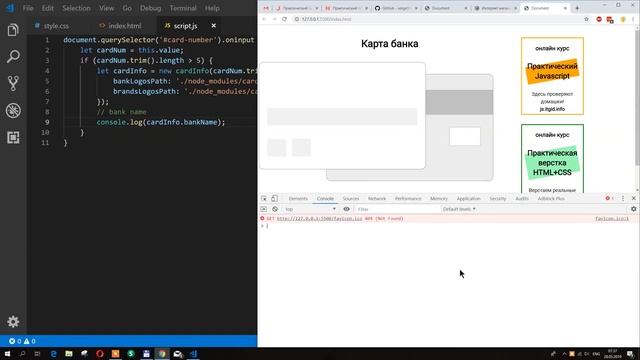Open the JavaScript context 'top' dropdown
Image resolution: width=640 pixels, height=360 pixels.
310,209
